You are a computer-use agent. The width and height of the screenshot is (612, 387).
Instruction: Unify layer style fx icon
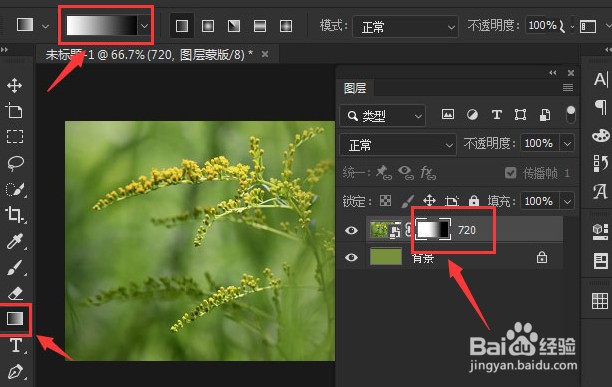(428, 172)
